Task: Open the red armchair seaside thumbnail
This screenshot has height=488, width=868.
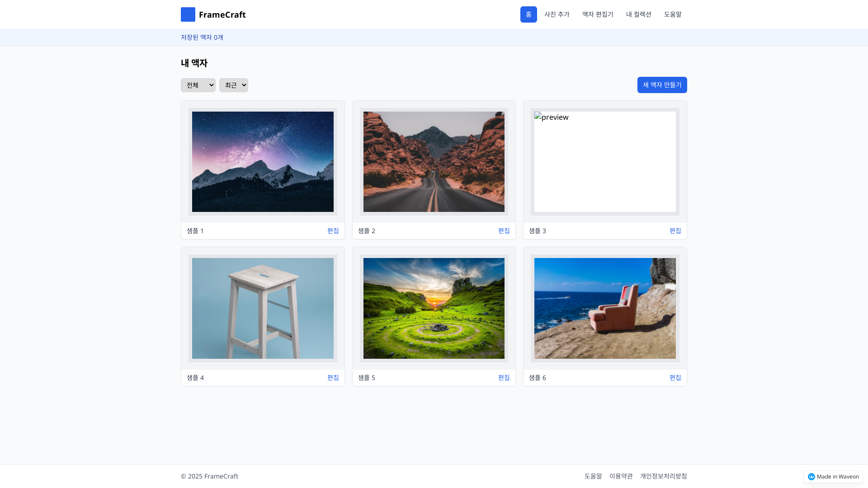Action: coord(604,308)
